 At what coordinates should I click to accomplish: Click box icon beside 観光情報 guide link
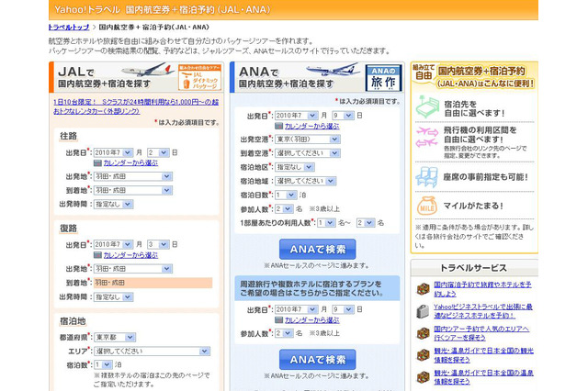point(423,355)
